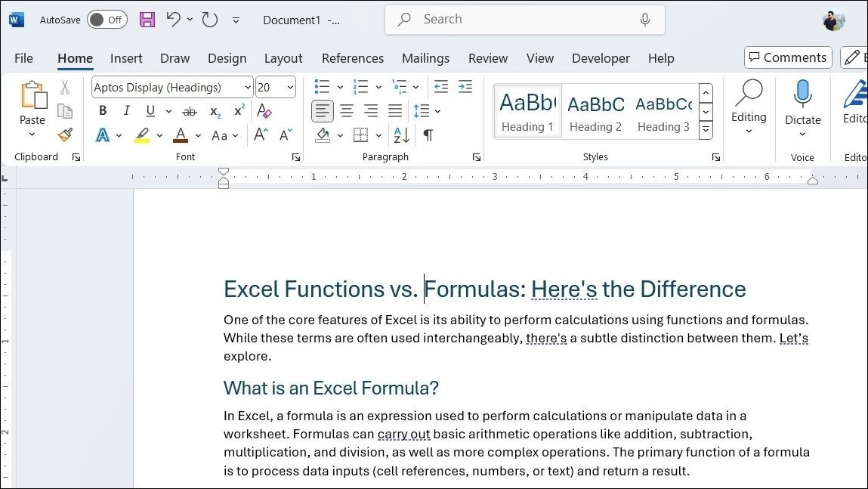The image size is (868, 489).
Task: Redo the last action
Action: coord(210,20)
